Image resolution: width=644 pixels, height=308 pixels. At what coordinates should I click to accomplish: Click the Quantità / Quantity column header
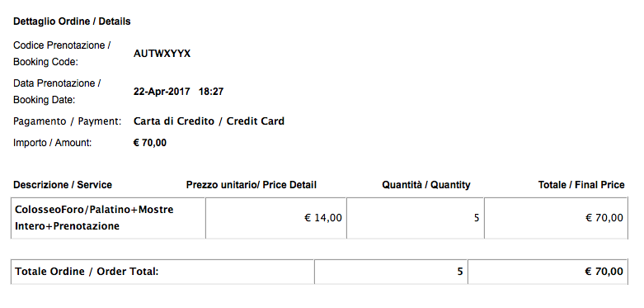pos(426,185)
